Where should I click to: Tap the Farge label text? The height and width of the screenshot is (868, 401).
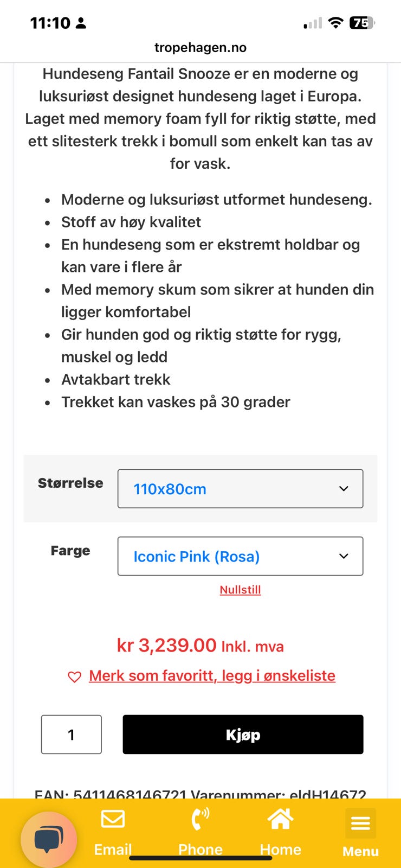70,551
